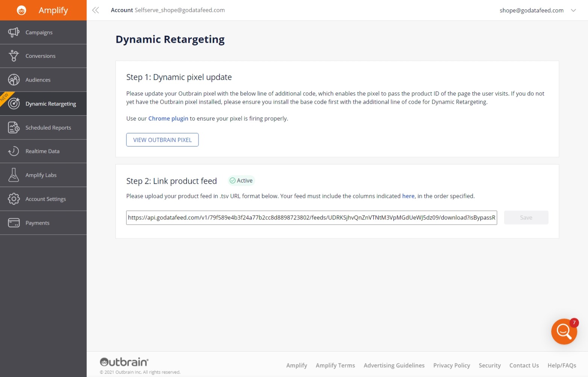Open the orange help search widget
Viewport: 588px width, 377px height.
click(x=564, y=331)
